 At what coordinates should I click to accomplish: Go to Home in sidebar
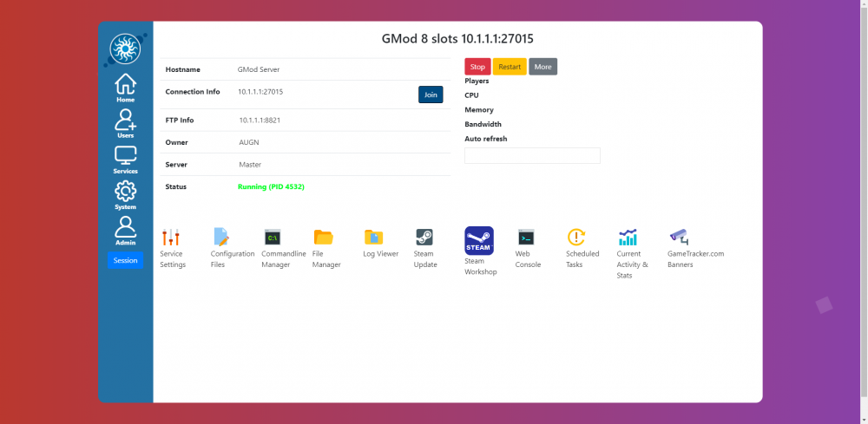click(x=126, y=88)
